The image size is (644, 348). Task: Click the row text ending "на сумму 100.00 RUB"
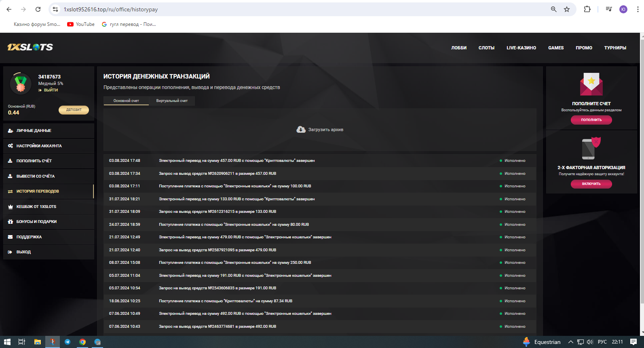[x=235, y=186]
